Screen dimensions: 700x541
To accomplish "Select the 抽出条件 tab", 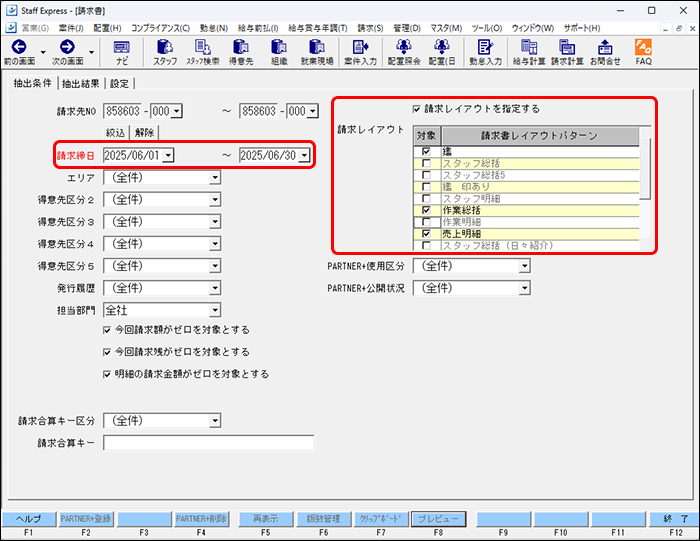I will (32, 83).
